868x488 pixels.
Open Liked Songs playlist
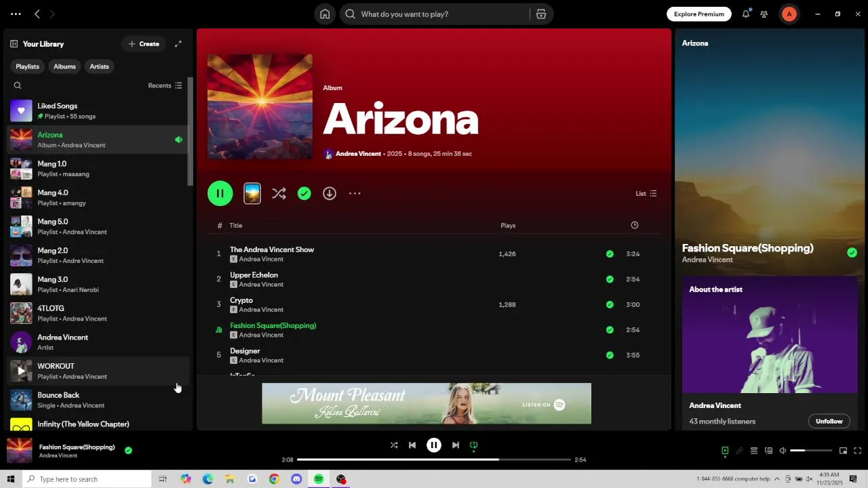point(97,111)
